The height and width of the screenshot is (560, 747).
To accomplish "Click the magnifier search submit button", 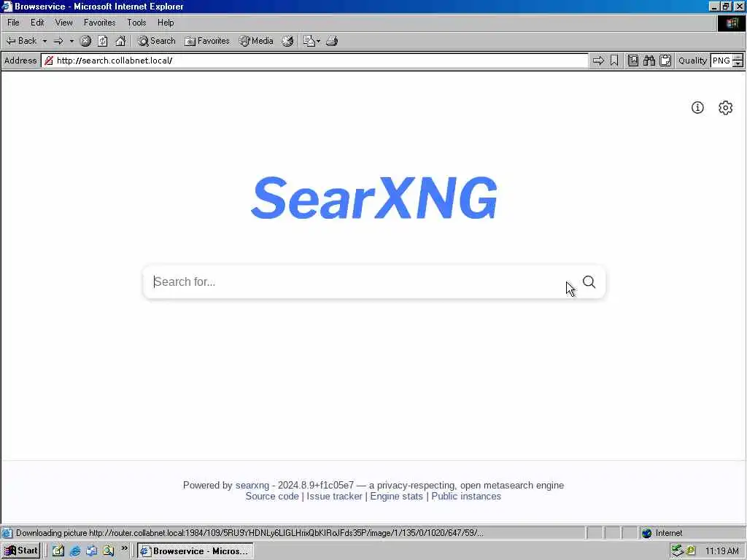I will (x=589, y=282).
